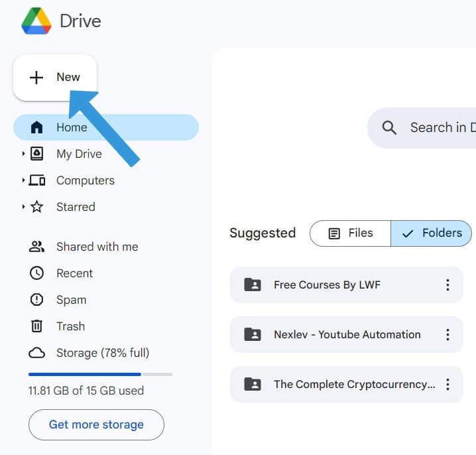This screenshot has height=455, width=476.
Task: Open My Drive
Action: pyautogui.click(x=79, y=154)
